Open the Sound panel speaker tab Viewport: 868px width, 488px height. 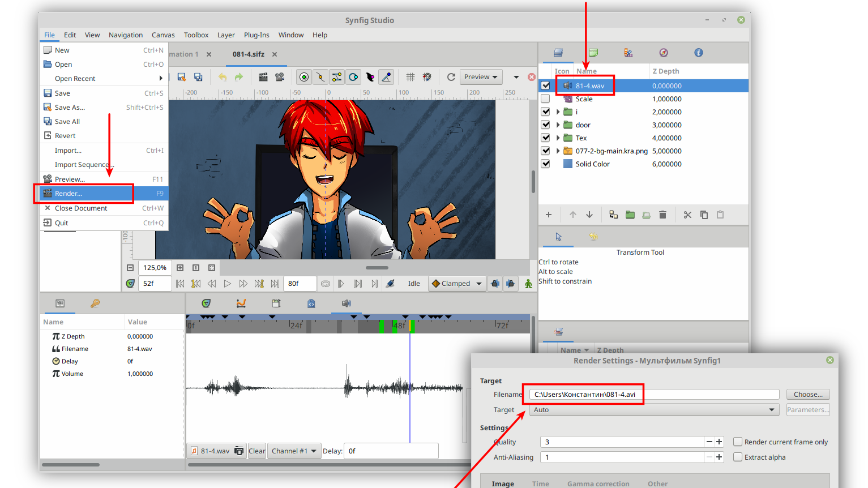click(347, 303)
